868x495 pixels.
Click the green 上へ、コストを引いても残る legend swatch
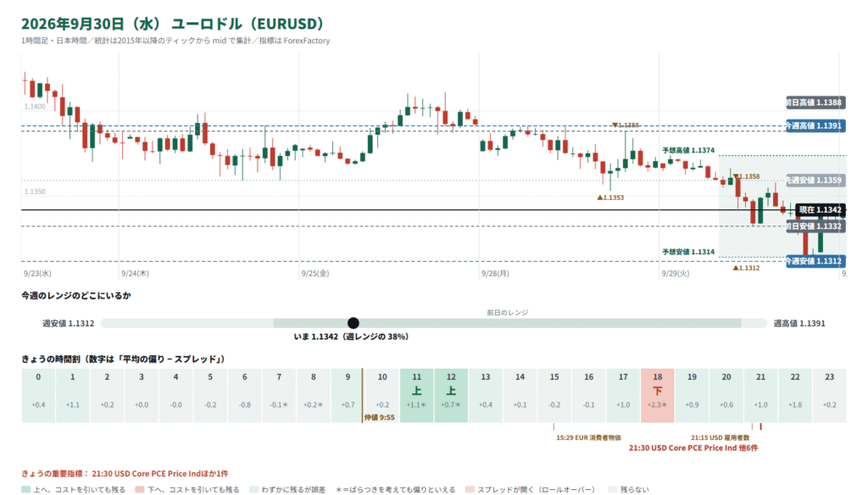pos(25,490)
